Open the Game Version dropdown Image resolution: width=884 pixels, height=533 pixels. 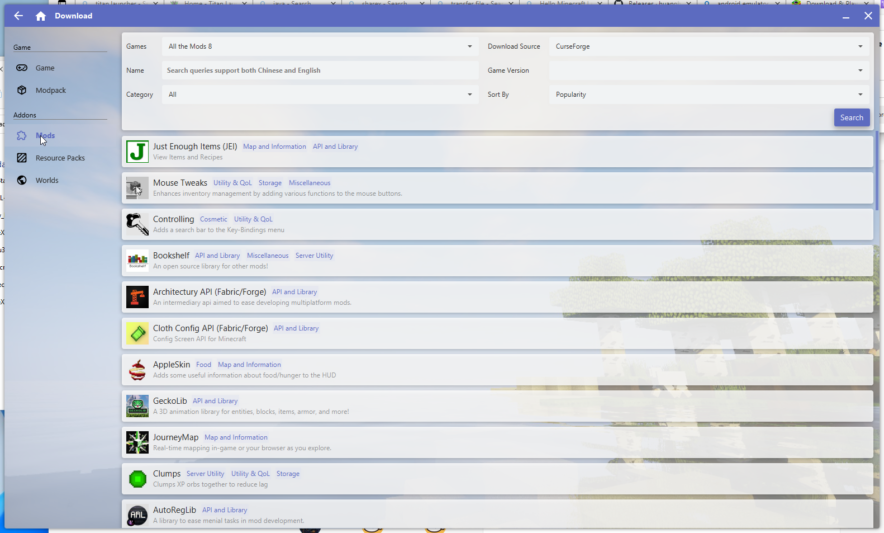point(708,70)
